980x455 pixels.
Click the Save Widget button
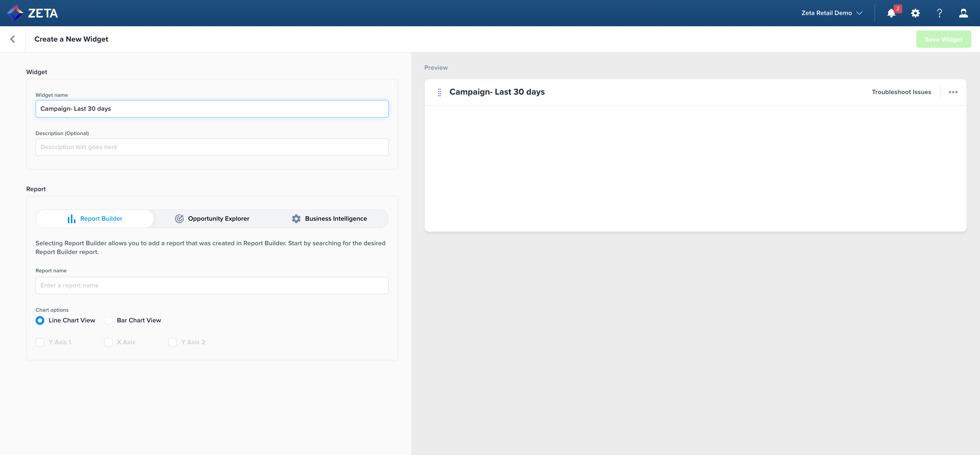coord(943,39)
